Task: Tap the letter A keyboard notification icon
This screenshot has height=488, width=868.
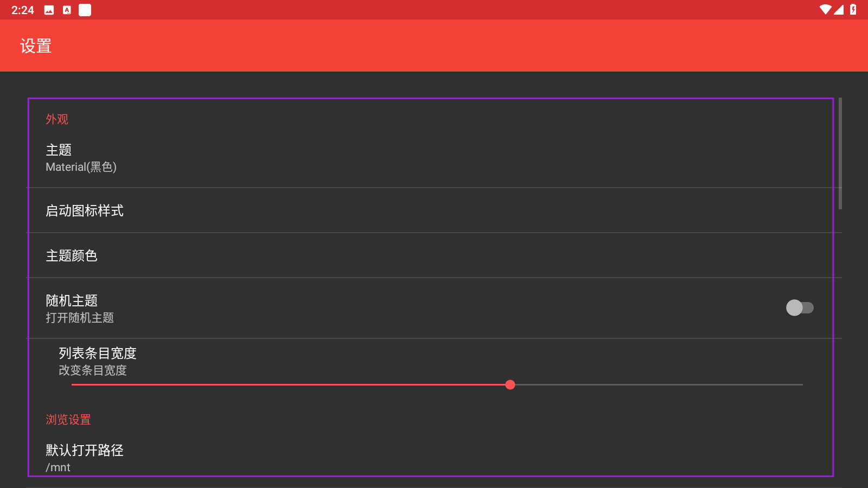Action: [67, 10]
